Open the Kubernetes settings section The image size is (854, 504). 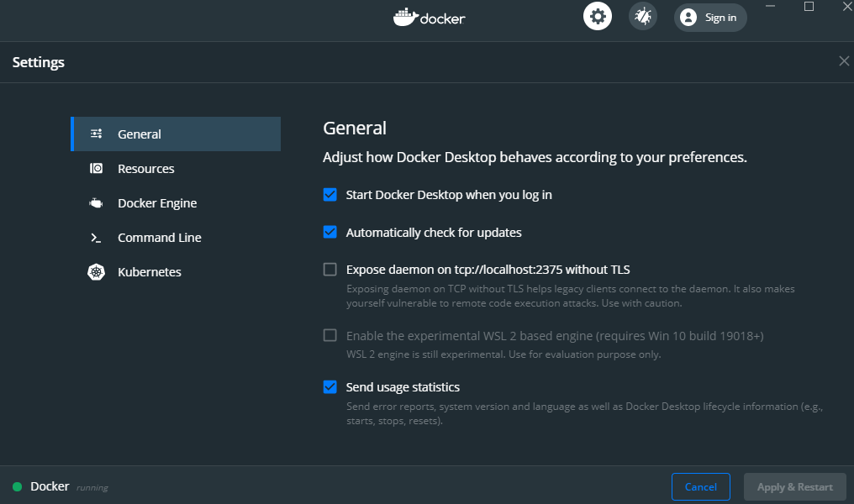[150, 272]
